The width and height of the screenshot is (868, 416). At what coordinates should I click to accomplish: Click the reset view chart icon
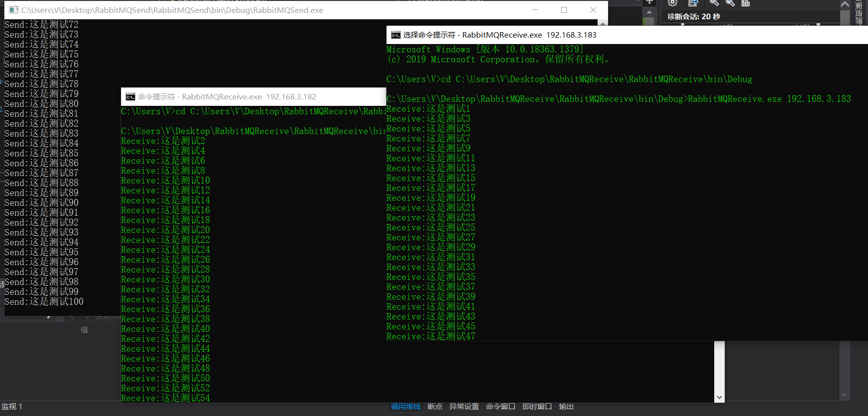pos(746,3)
